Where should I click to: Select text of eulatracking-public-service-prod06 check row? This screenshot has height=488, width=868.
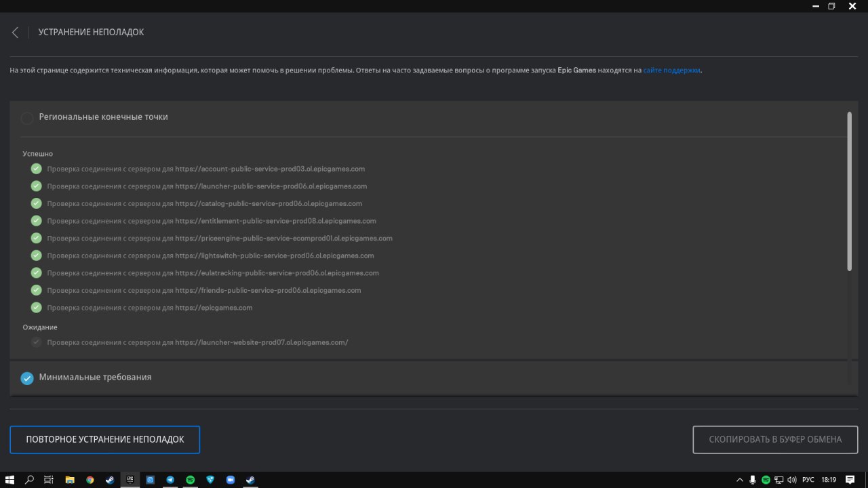click(213, 272)
